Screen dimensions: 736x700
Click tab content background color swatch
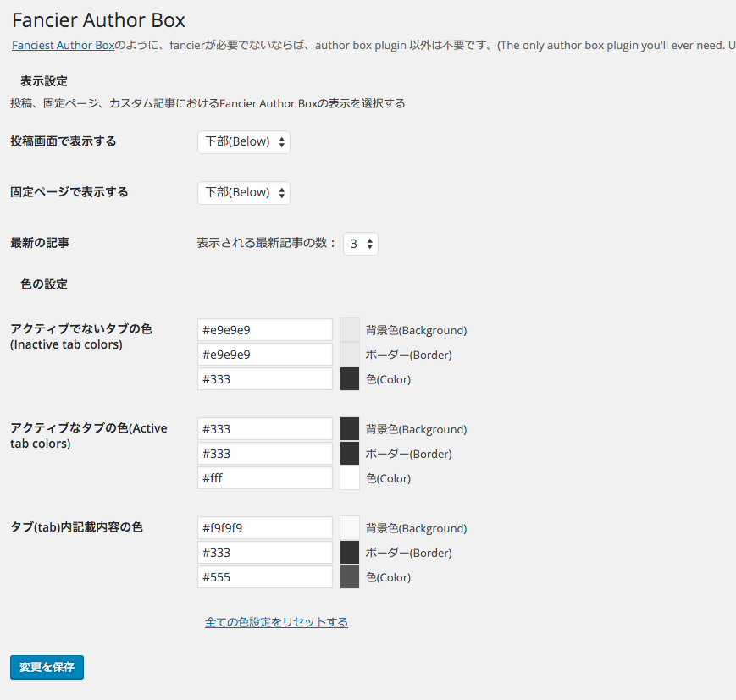point(350,528)
